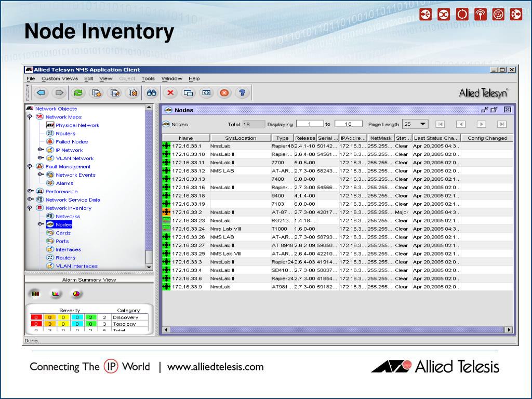The width and height of the screenshot is (532, 399).
Task: Collapse the Network Inventory tree node
Action: coord(30,208)
